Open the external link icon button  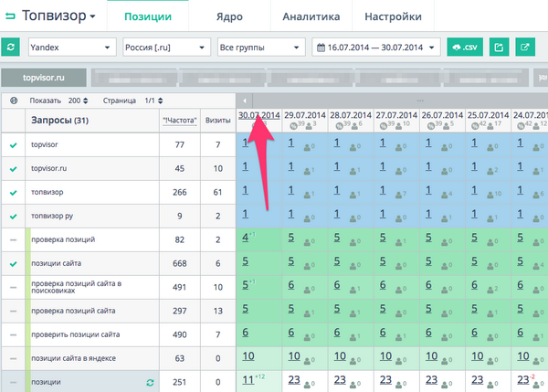click(525, 47)
